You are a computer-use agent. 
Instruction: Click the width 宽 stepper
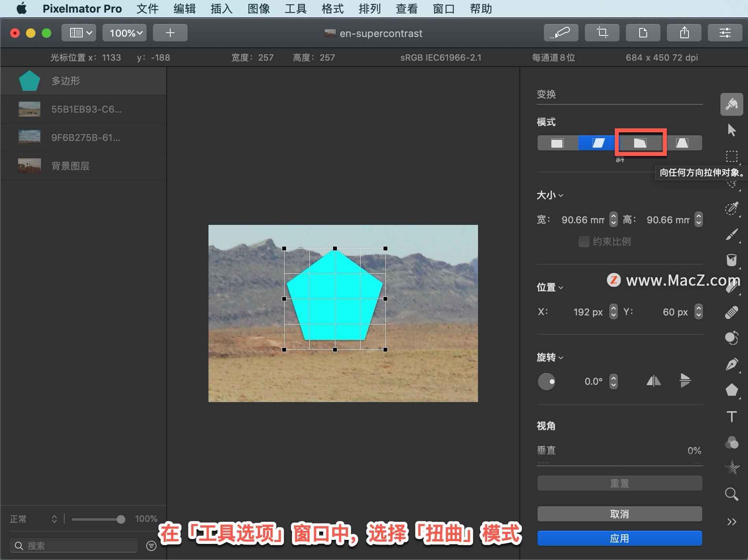613,219
